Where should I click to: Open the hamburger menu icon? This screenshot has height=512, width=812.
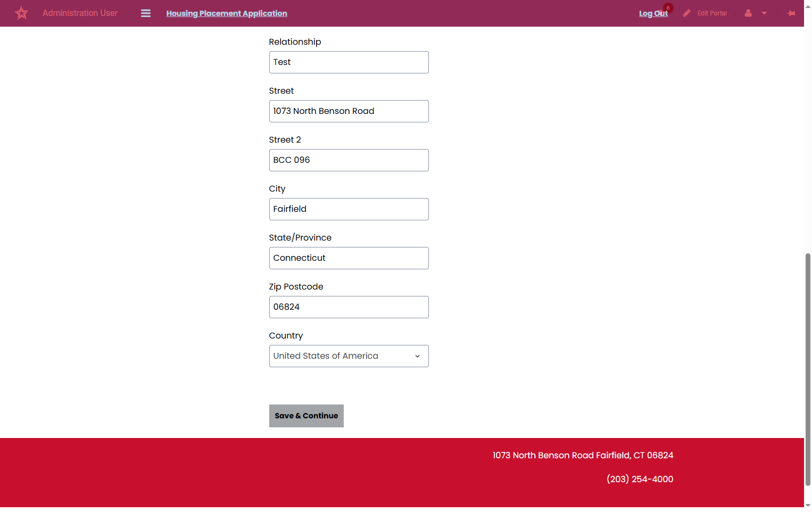click(146, 13)
